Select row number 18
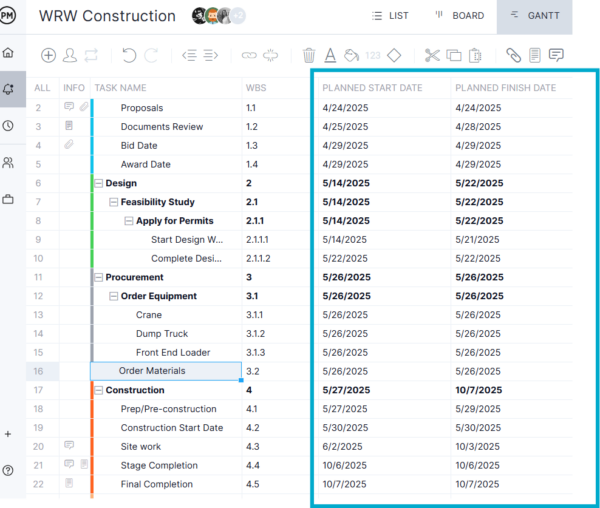 tap(38, 409)
